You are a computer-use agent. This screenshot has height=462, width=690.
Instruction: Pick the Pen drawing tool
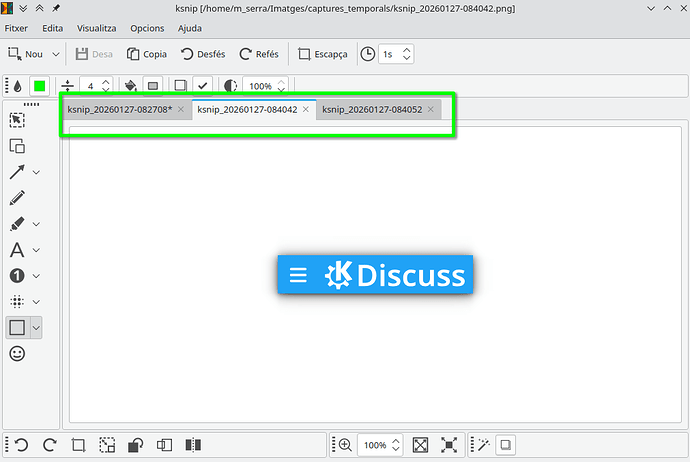(17, 198)
